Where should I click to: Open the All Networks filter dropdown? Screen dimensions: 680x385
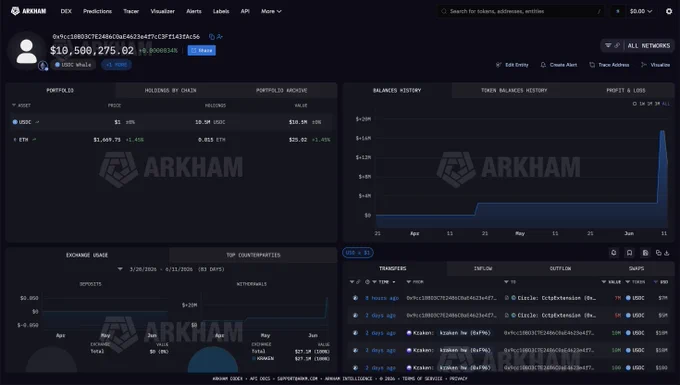pyautogui.click(x=638, y=46)
